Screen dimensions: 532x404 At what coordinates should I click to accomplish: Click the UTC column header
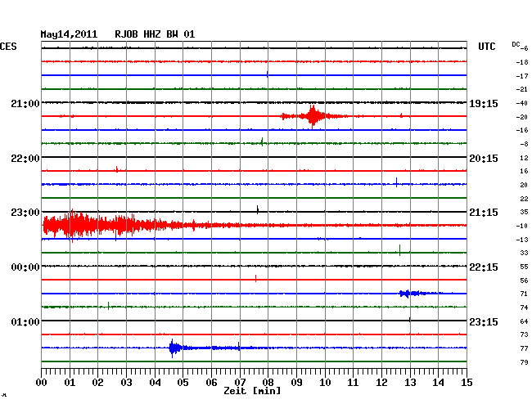click(486, 47)
